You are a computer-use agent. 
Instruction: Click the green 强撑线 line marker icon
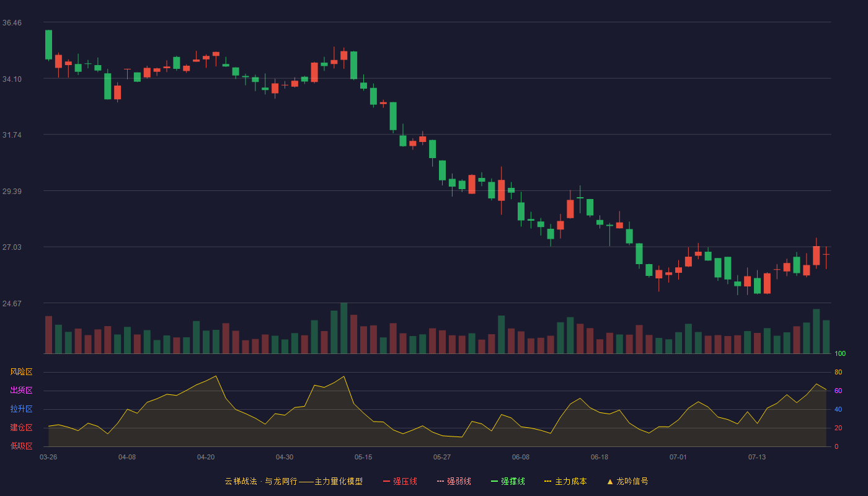[x=495, y=481]
